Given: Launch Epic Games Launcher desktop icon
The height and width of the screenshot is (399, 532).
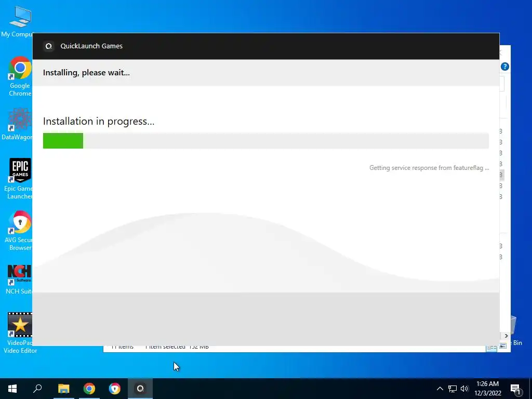Looking at the screenshot, I should pyautogui.click(x=19, y=179).
